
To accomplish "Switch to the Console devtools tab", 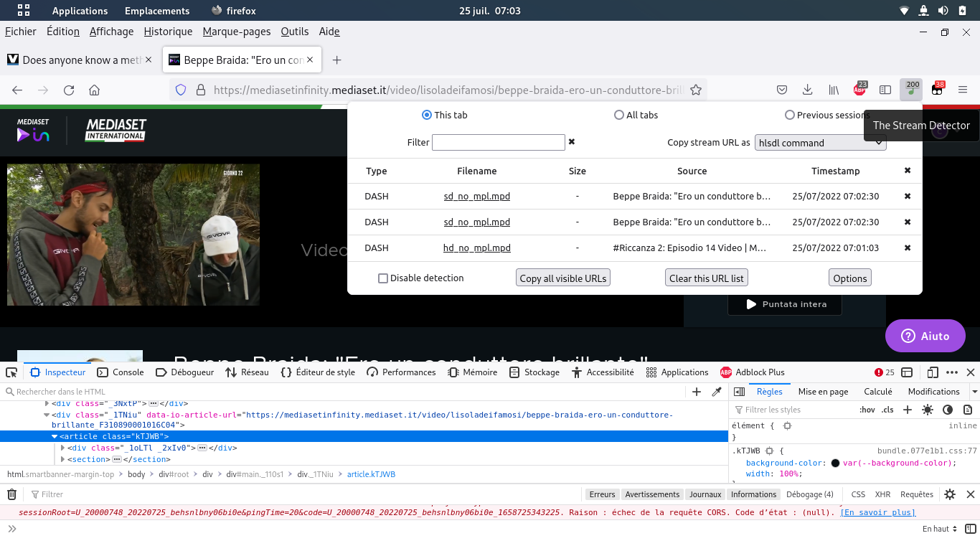I will 121,372.
